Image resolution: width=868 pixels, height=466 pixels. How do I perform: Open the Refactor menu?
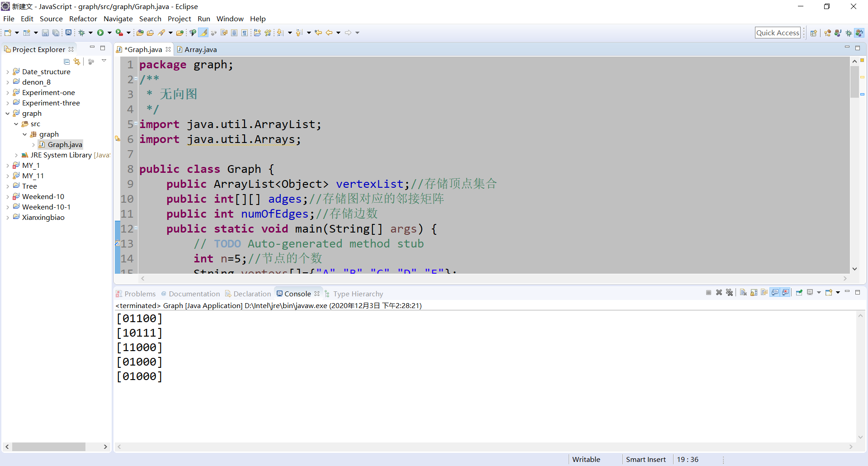(83, 19)
